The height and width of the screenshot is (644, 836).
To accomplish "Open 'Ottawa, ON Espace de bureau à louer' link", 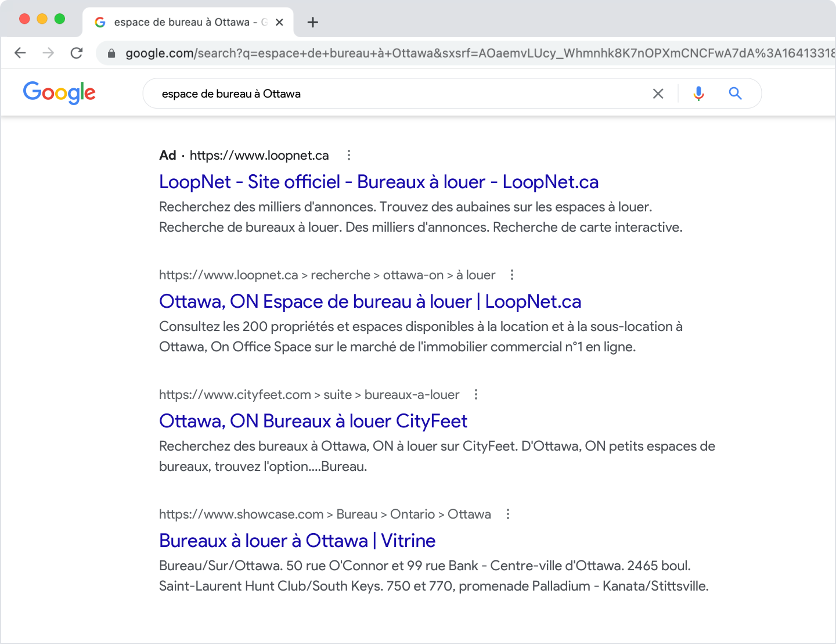I will [x=370, y=301].
